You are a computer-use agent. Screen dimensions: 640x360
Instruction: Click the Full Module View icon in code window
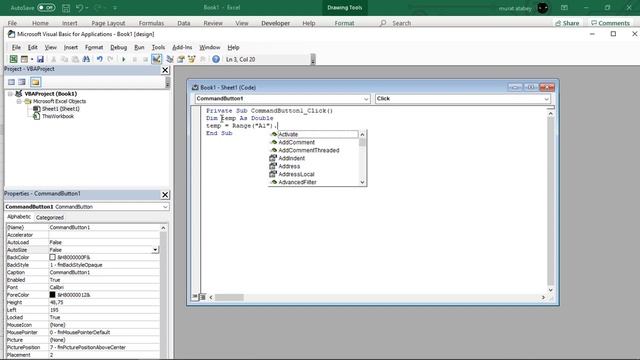(x=202, y=297)
